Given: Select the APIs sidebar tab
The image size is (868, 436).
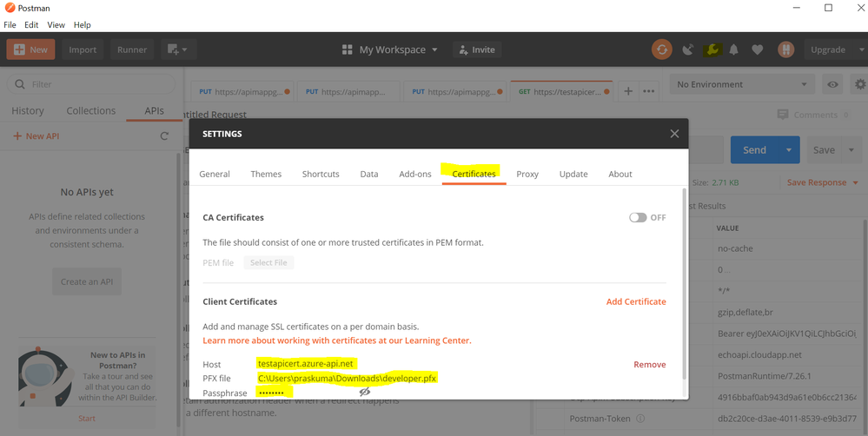Looking at the screenshot, I should point(154,110).
